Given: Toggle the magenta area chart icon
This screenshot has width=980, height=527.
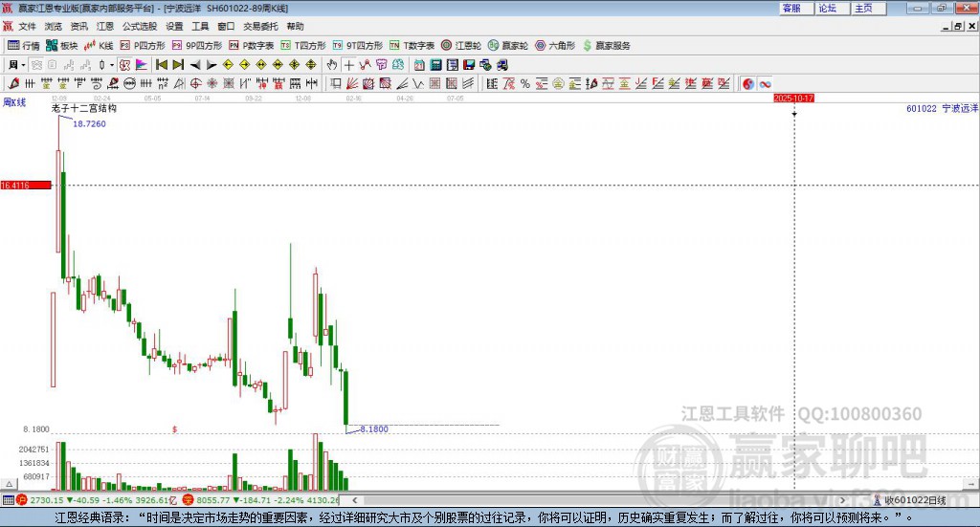Looking at the screenshot, I should 142,65.
